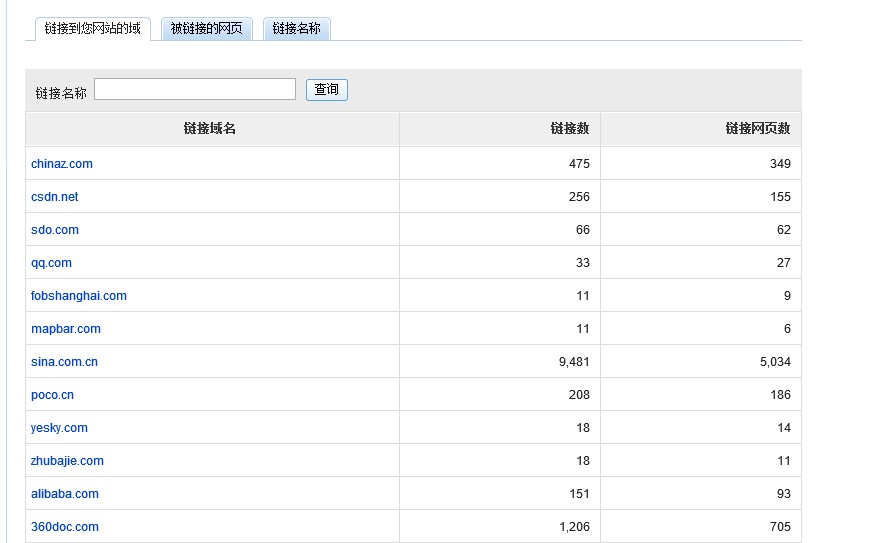
Task: Open the csdn.net link
Action: pos(54,197)
